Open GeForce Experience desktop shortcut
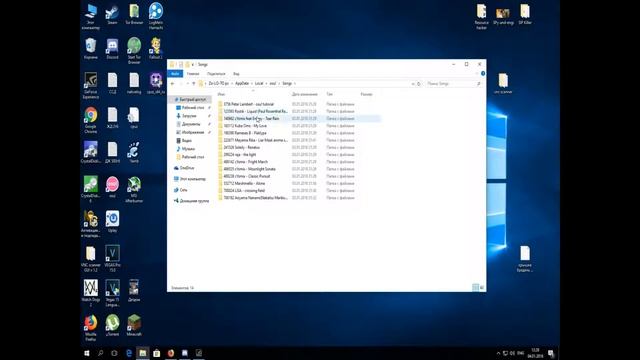Viewport: 640px width, 360px height. 91,85
